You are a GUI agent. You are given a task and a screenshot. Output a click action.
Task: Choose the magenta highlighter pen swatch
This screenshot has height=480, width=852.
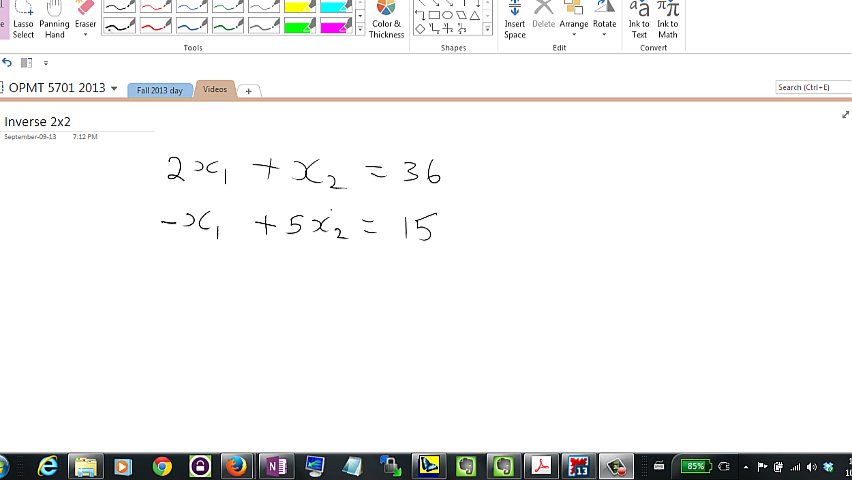[335, 26]
